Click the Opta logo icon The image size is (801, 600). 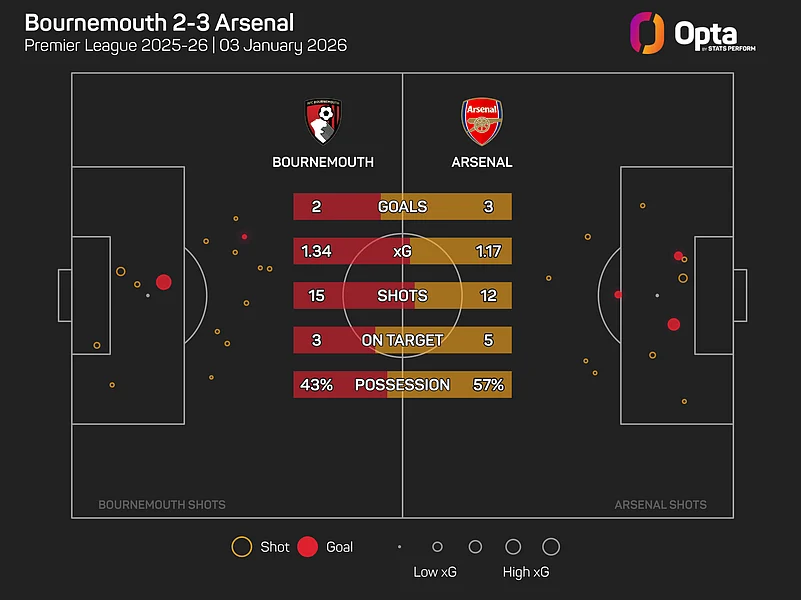647,32
